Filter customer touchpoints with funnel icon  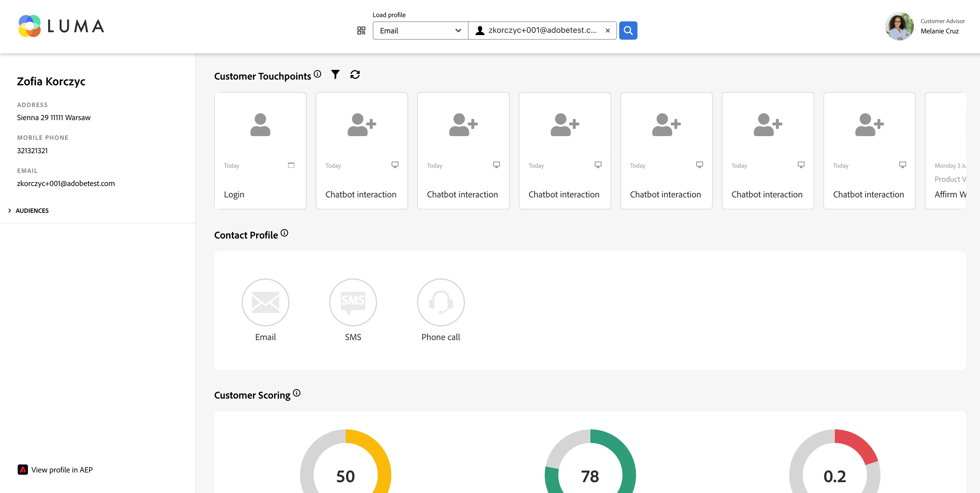[x=335, y=74]
